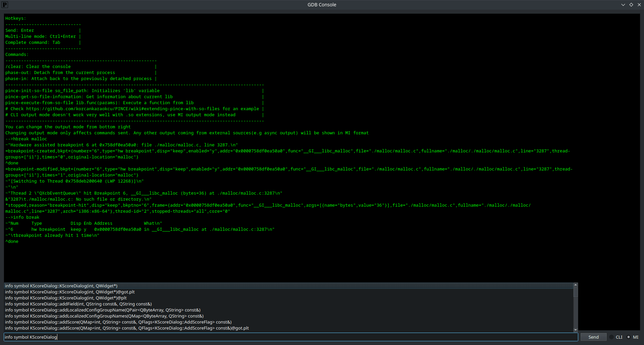This screenshot has width=644, height=345.
Task: Select completion 'addLocalizedConfigGroupNames(QMap' entry
Action: 288,316
